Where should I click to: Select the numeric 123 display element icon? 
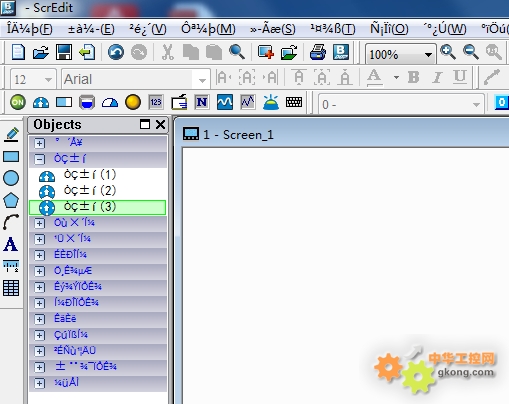(156, 102)
